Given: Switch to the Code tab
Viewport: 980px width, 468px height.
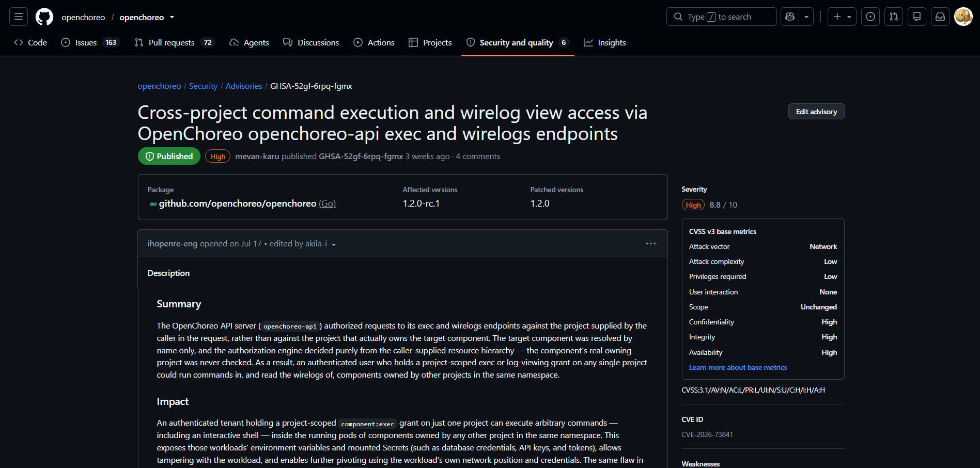Looking at the screenshot, I should point(30,43).
